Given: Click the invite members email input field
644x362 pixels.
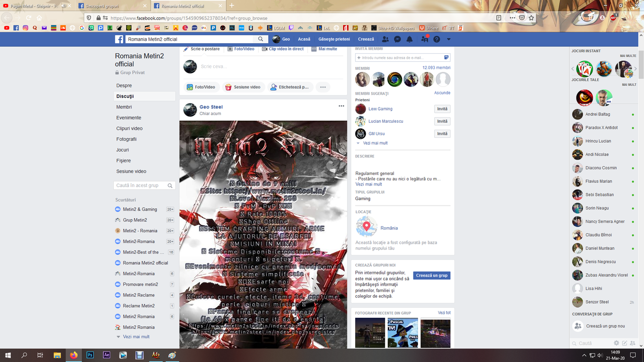Looking at the screenshot, I should (x=403, y=58).
